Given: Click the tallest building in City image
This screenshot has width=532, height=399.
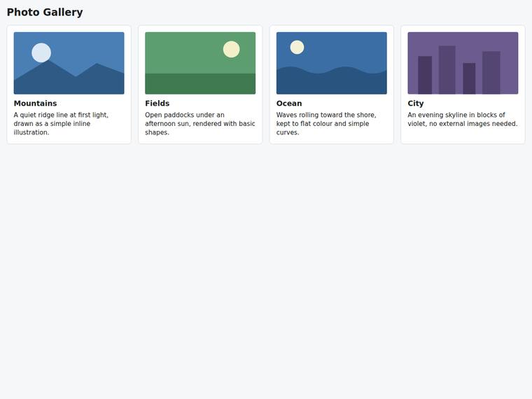Looking at the screenshot, I should click(447, 70).
